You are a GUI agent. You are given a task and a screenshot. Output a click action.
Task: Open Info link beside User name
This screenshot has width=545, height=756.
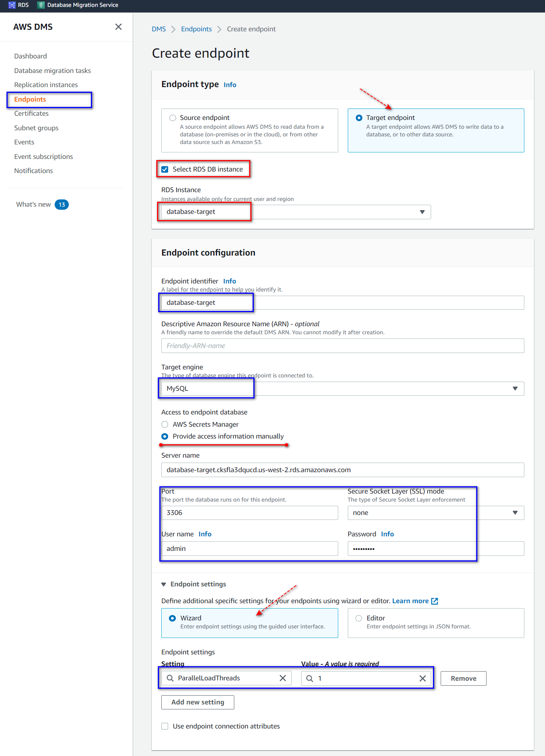tap(205, 534)
